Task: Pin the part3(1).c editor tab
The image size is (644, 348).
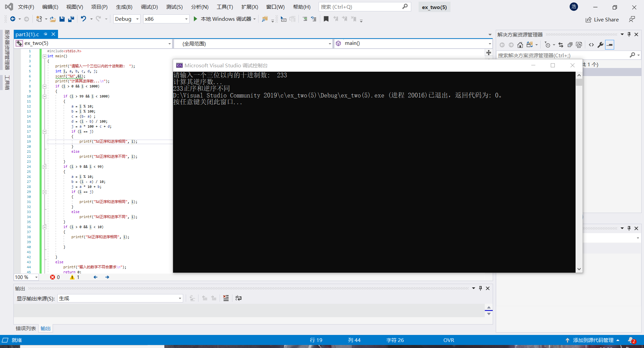Action: [46, 34]
